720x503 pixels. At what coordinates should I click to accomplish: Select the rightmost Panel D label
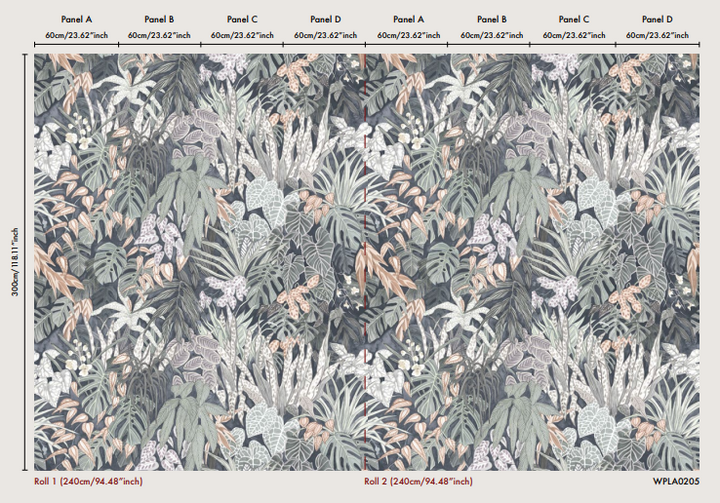point(656,19)
